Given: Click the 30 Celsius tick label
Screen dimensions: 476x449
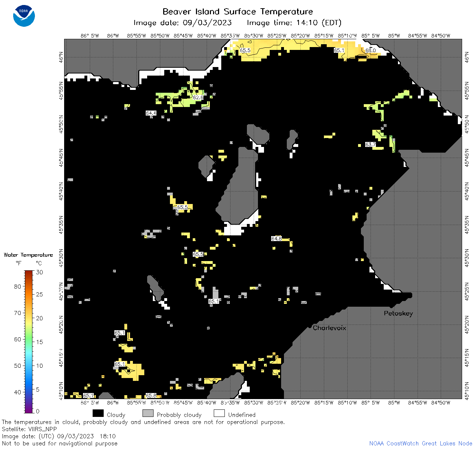Looking at the screenshot, I should [x=40, y=272].
